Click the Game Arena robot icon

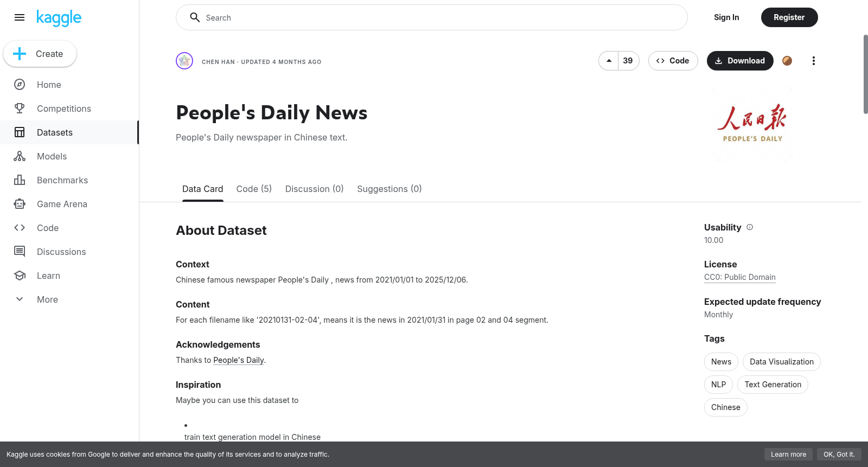click(x=20, y=204)
